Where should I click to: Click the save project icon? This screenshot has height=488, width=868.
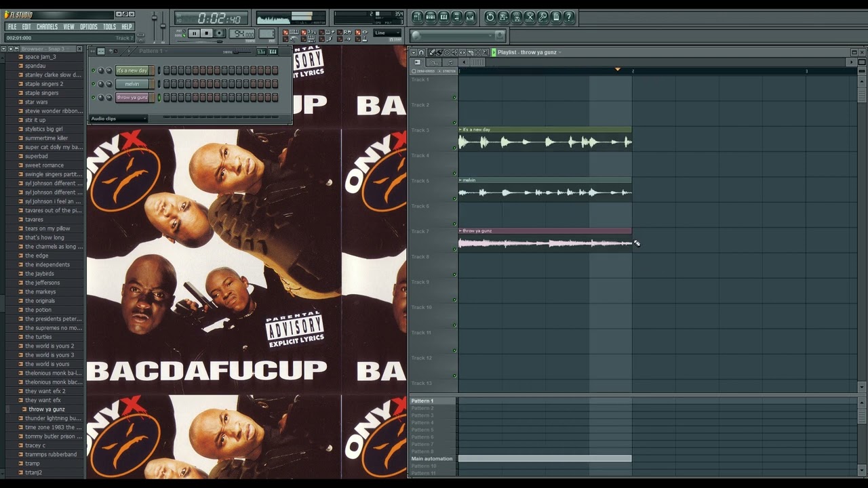(503, 17)
